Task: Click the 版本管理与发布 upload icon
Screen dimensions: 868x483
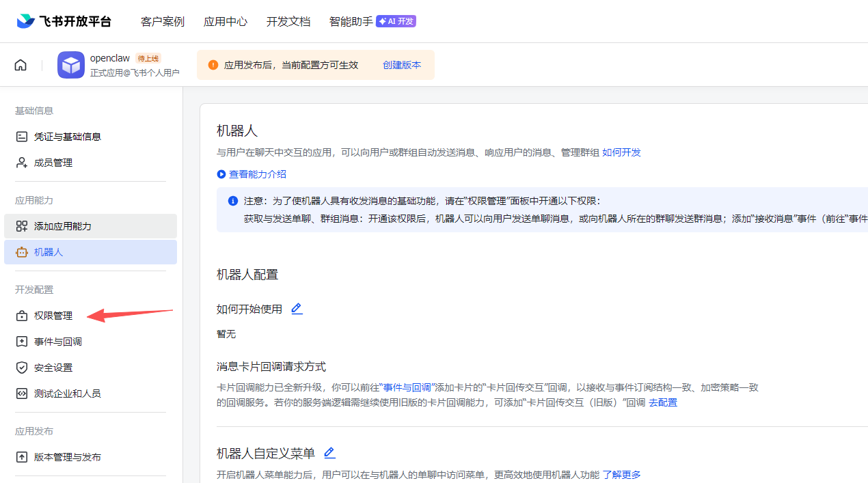Action: (22, 457)
